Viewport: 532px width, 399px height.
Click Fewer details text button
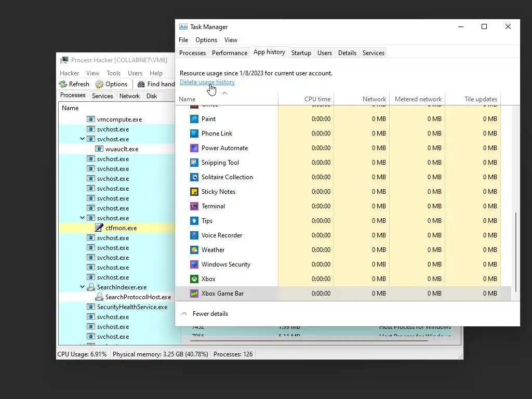pyautogui.click(x=210, y=314)
